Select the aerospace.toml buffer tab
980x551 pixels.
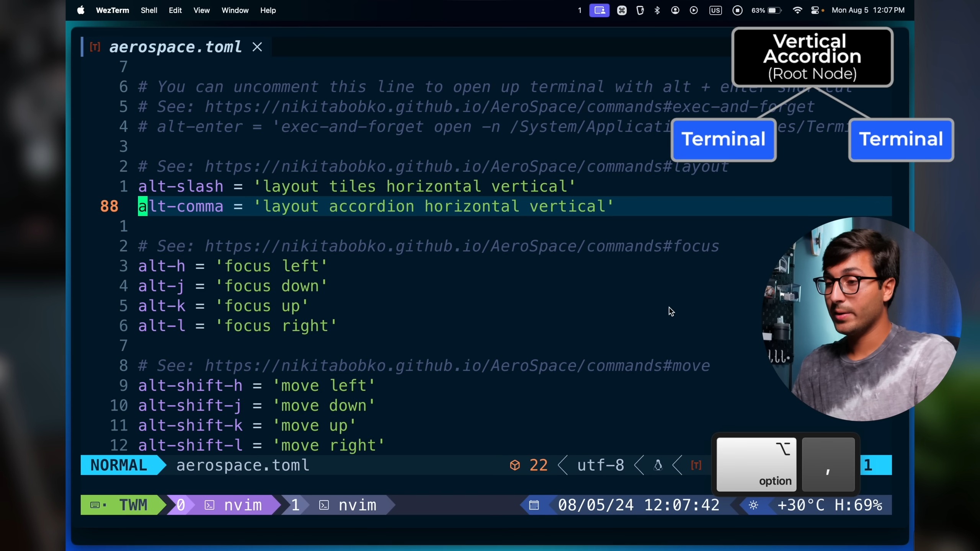click(x=175, y=47)
